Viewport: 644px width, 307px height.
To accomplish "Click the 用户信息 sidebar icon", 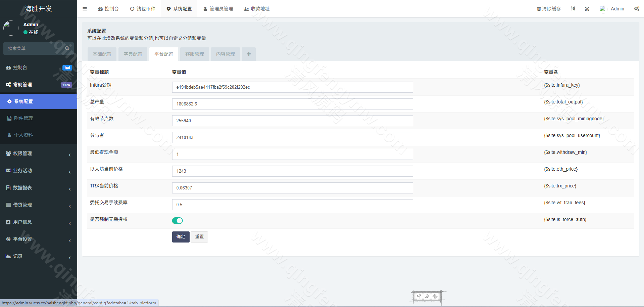I will (x=8, y=222).
